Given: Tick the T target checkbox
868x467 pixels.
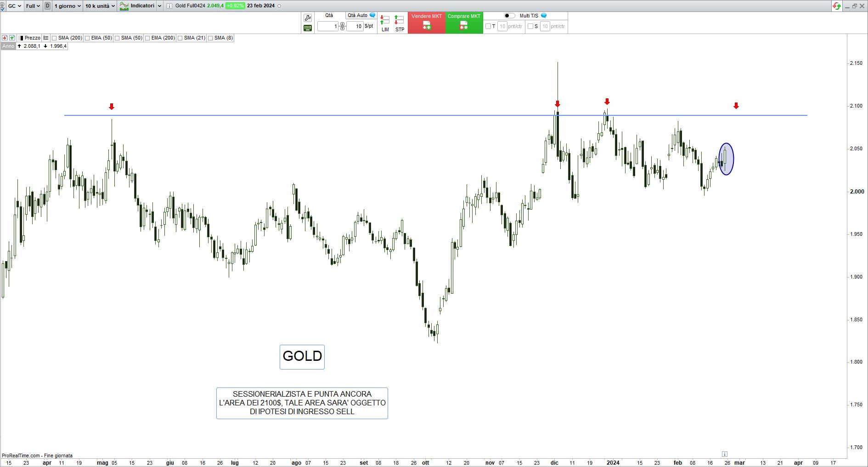Looking at the screenshot, I should pos(488,26).
